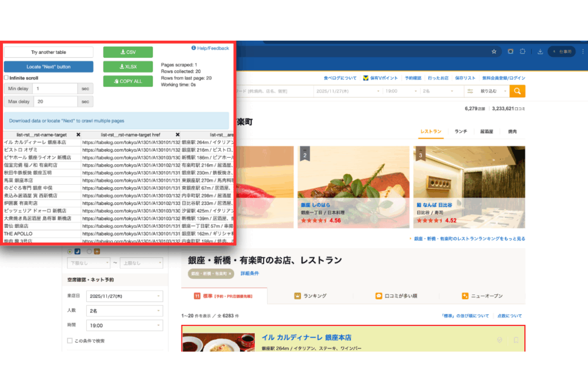Click the Min delay input field
The image size is (588, 392).
coord(55,89)
